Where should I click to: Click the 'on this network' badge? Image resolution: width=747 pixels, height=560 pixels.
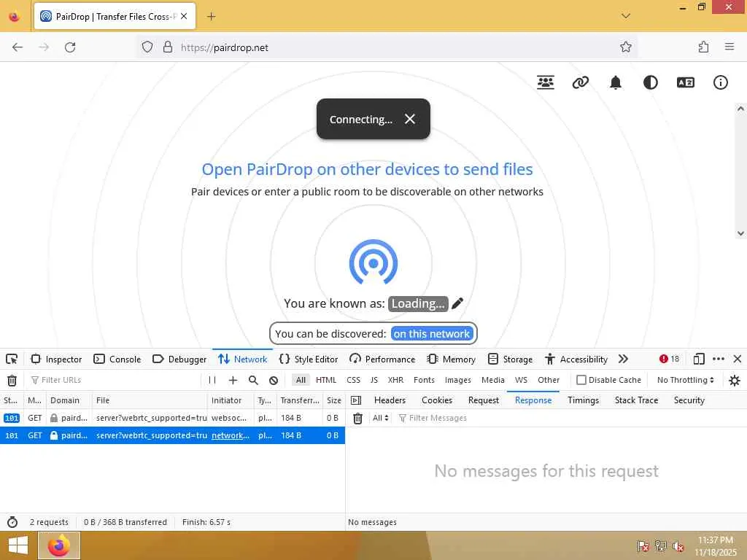(x=432, y=334)
